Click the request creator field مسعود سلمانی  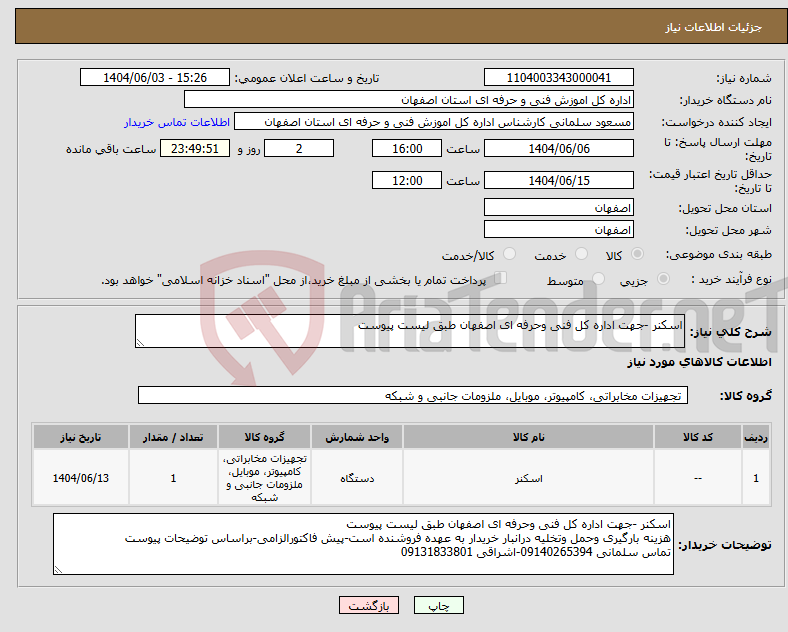coord(434,122)
